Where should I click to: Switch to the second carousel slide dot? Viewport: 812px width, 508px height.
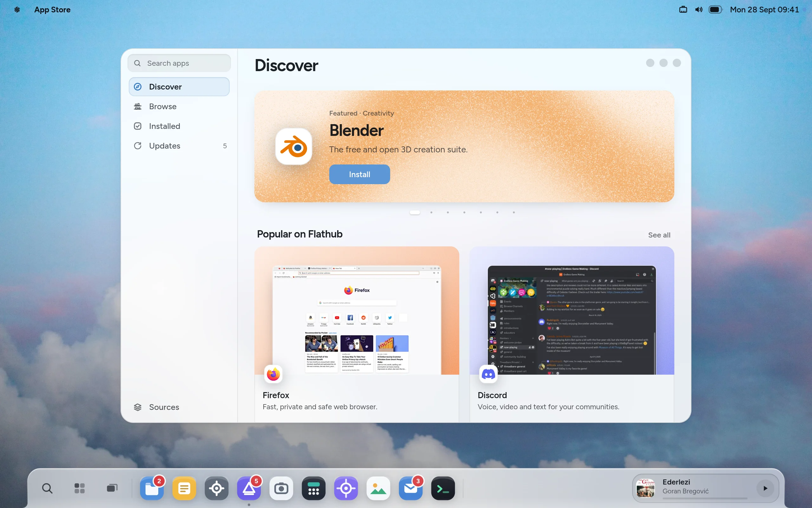pos(431,212)
